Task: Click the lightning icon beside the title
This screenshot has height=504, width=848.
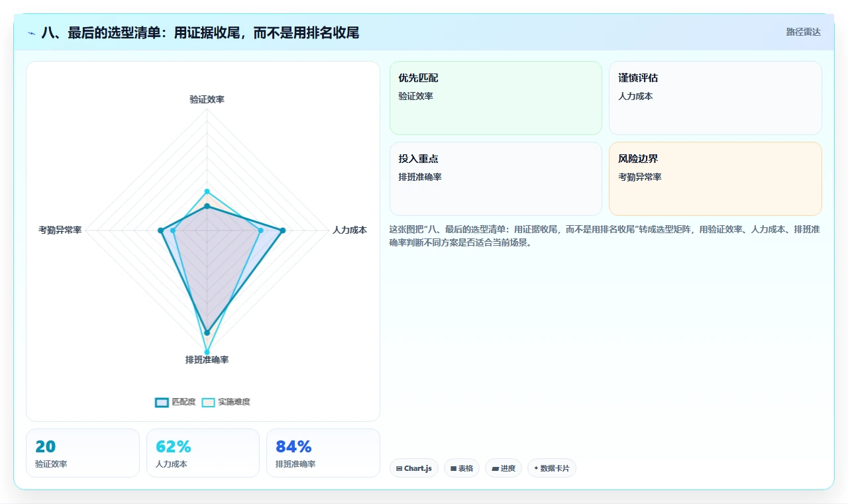Action: (32, 32)
